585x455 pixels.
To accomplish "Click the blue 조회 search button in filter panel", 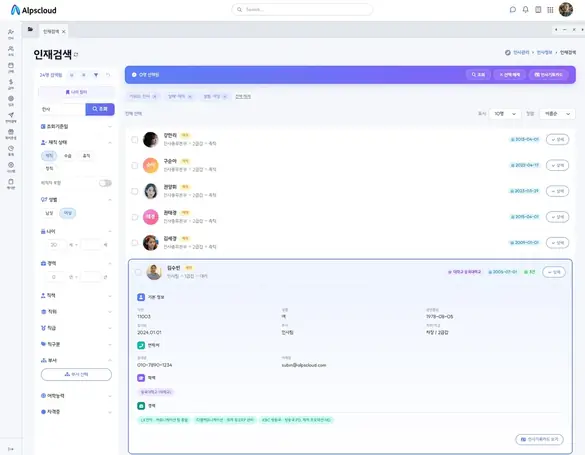I will click(100, 109).
